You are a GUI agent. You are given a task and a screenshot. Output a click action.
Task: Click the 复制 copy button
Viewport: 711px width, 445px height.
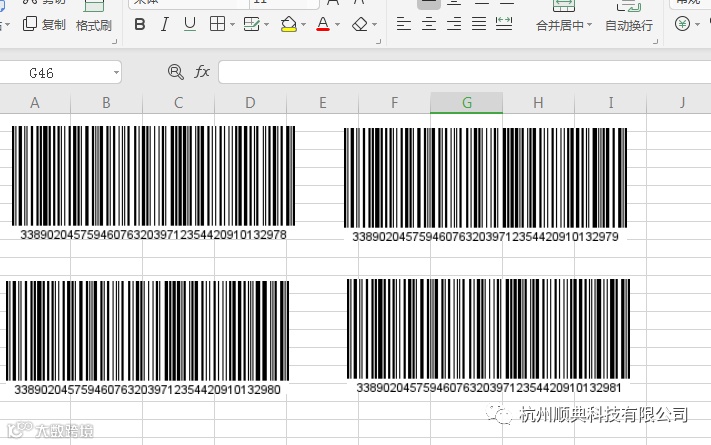point(44,24)
